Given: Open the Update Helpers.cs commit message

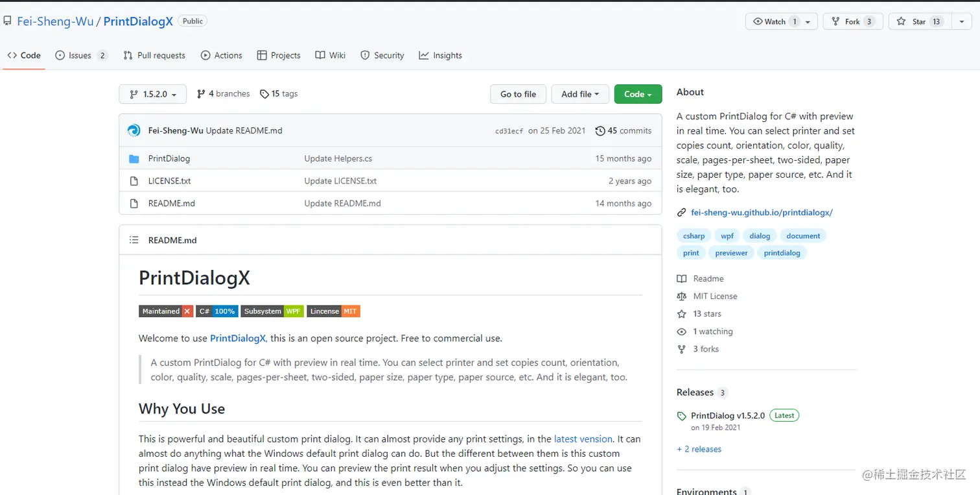Looking at the screenshot, I should [338, 158].
